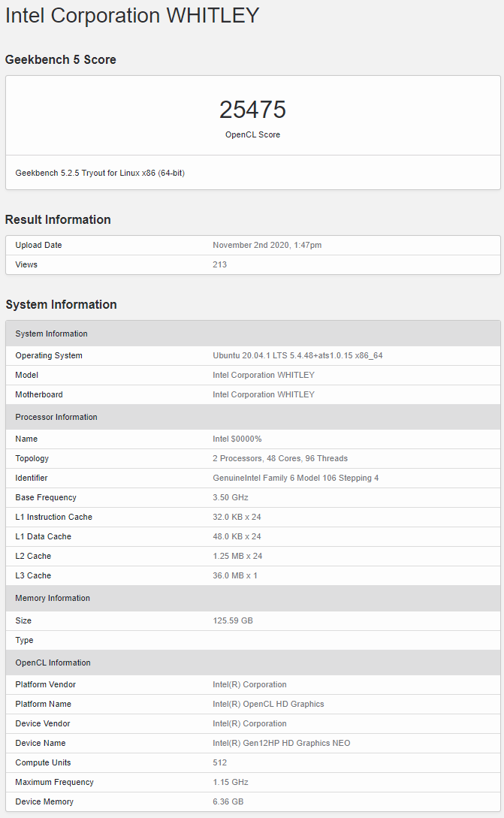
Task: Click the 'L3 Cache' label
Action: pos(33,575)
